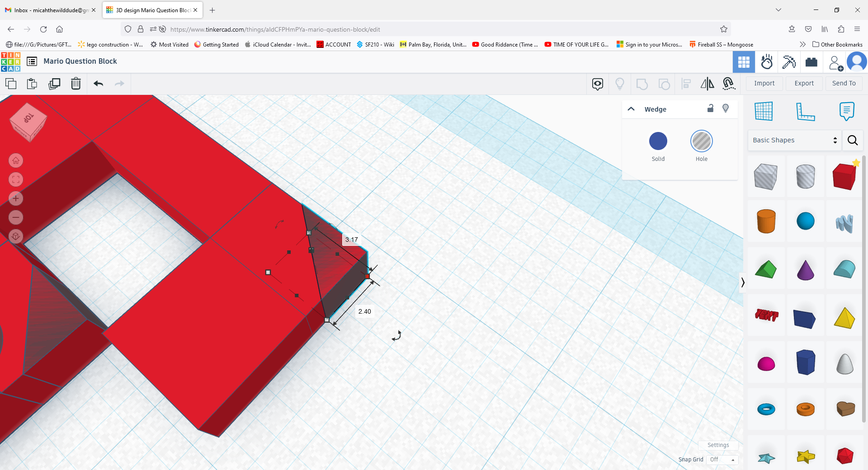Toggle wedge visibility with the bulb icon

pyautogui.click(x=725, y=108)
